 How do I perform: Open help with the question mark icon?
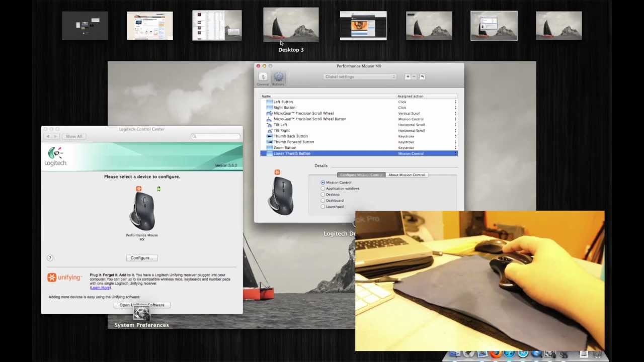[x=50, y=258]
